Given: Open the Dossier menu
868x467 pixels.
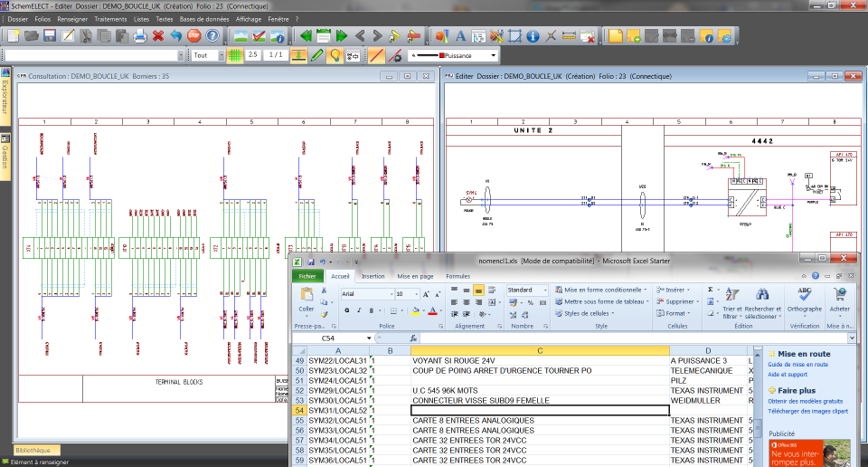Looking at the screenshot, I should click(x=18, y=19).
